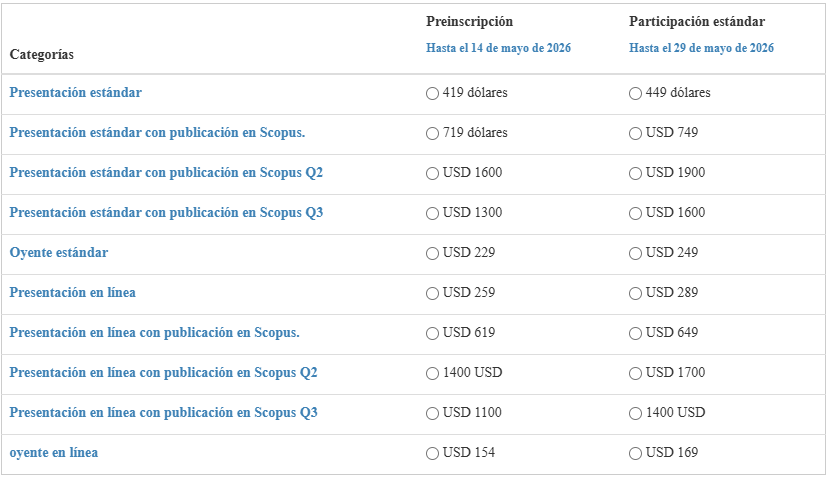Select USD 1900 Scopus Q2 standard participation

(635, 173)
